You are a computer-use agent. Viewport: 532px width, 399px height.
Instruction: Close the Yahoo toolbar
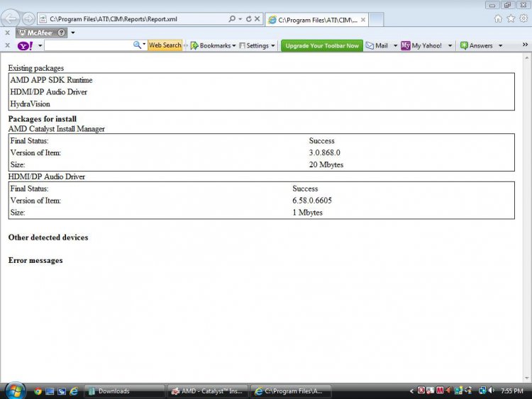pyautogui.click(x=8, y=45)
